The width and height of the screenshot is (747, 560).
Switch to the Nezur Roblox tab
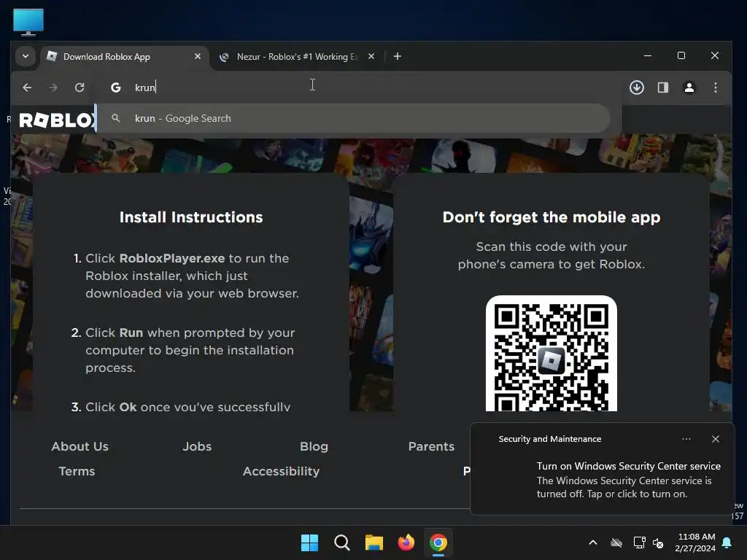[298, 57]
